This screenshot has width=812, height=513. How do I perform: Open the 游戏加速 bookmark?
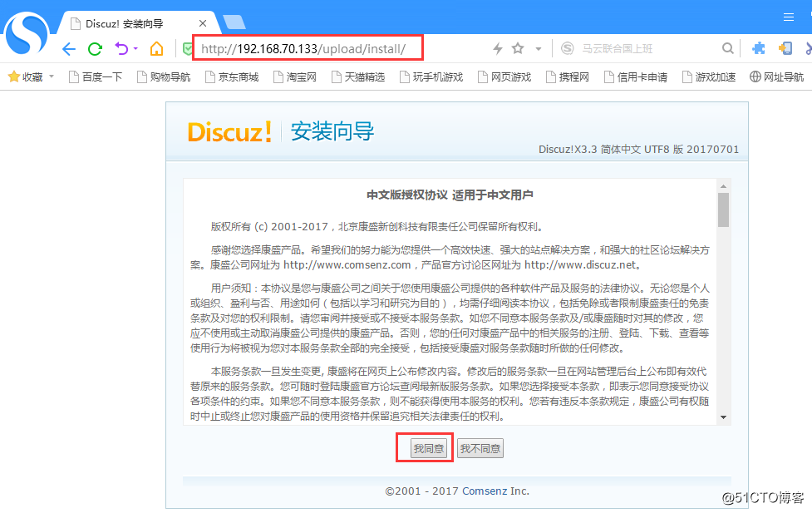point(709,77)
